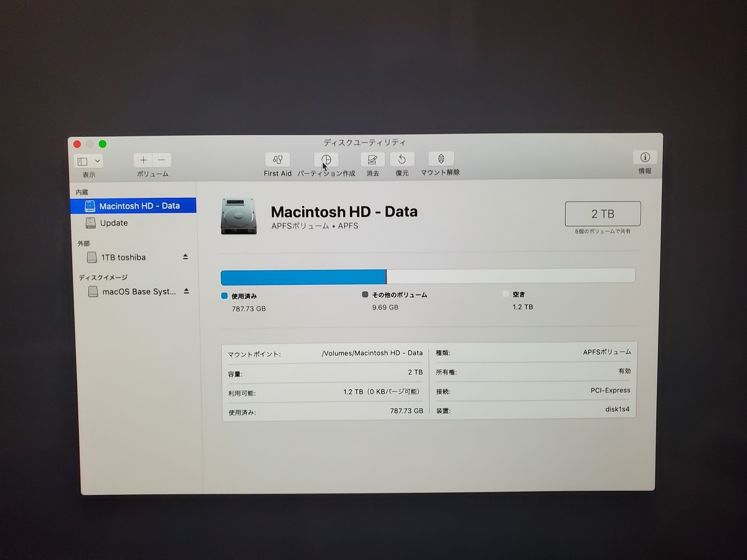Click the ディスクユーティリティ window title
The width and height of the screenshot is (747, 560).
365,142
